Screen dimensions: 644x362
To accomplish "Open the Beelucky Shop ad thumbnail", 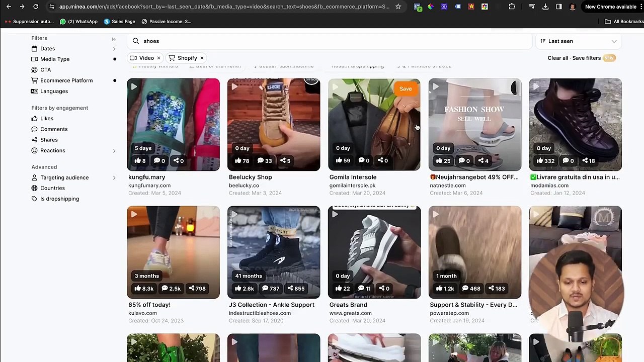I will [x=274, y=124].
